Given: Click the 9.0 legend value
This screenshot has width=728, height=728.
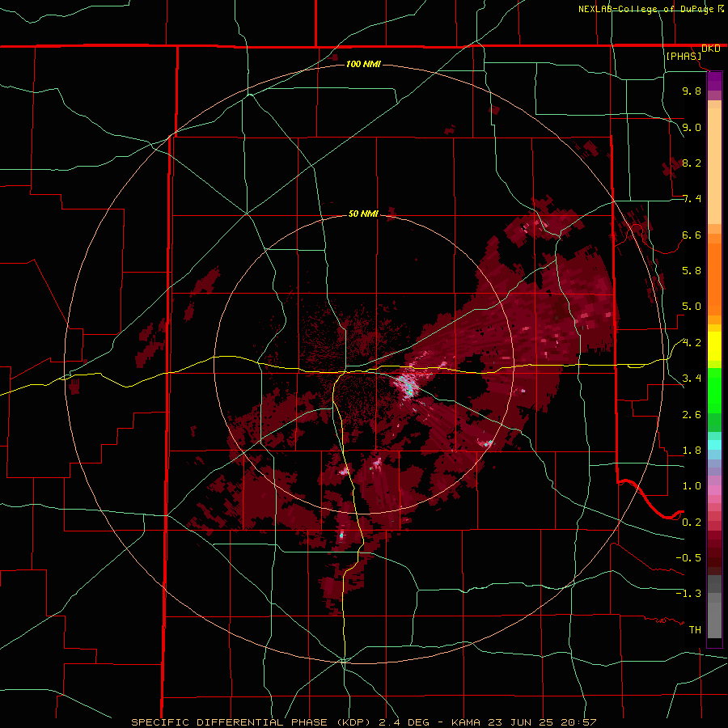Looking at the screenshot, I should point(692,127).
